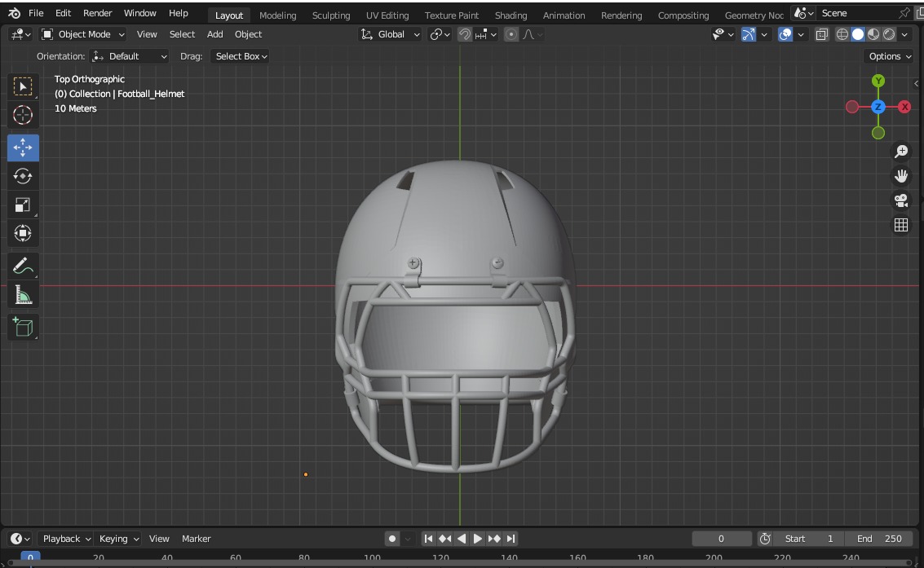
Task: Switch to material preview shading
Action: tap(873, 35)
